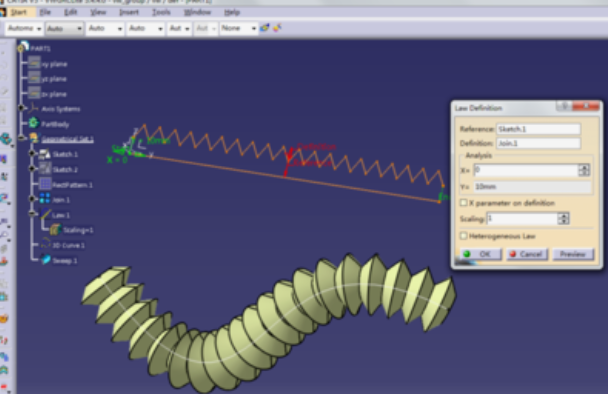Click the Sketch.2 icon in tree
This screenshot has height=394, width=608.
tap(45, 168)
